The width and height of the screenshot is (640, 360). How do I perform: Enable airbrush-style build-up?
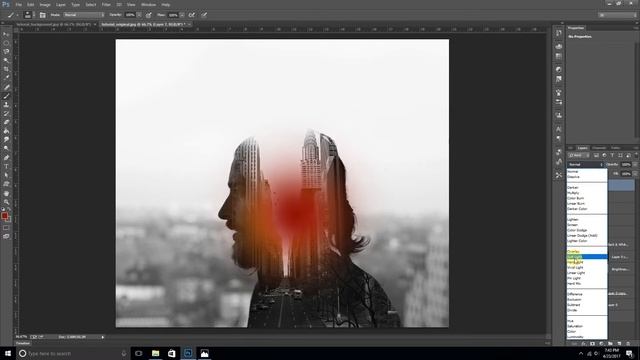click(192, 15)
